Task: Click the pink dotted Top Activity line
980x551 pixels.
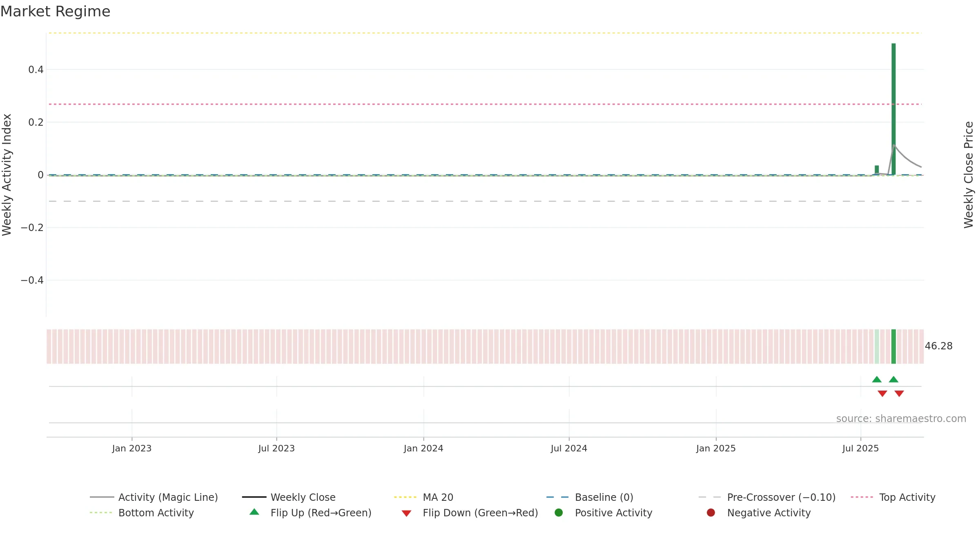Action: 485,104
